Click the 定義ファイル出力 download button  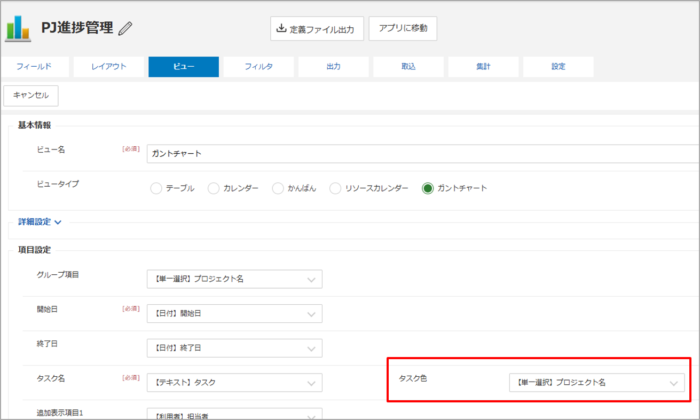coord(316,29)
